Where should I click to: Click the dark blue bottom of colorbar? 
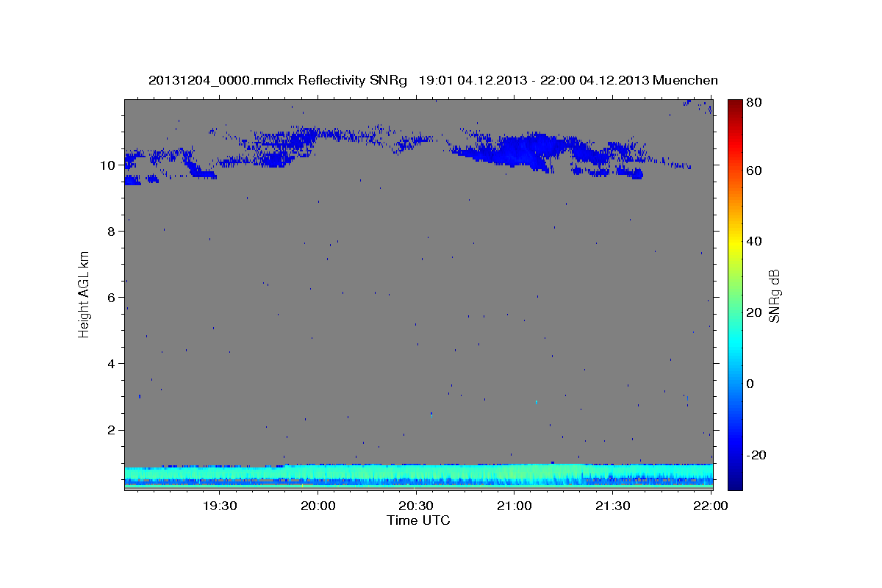coord(735,481)
